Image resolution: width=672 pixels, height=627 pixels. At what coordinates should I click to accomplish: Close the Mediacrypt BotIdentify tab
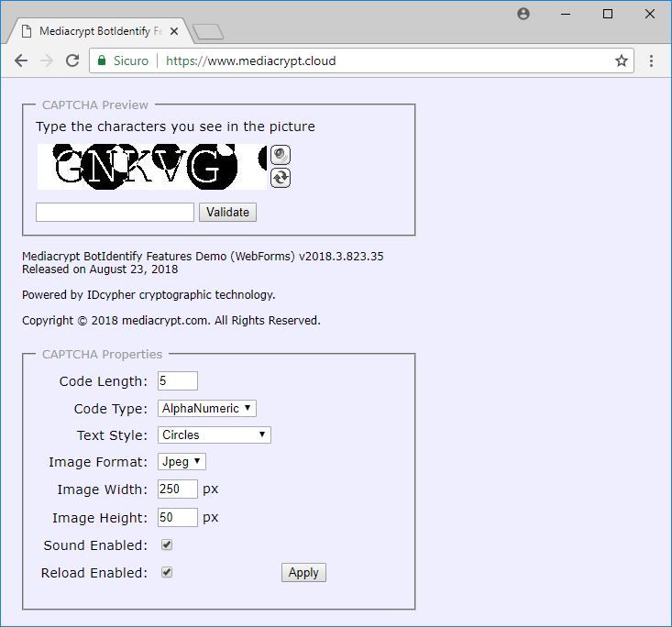173,31
